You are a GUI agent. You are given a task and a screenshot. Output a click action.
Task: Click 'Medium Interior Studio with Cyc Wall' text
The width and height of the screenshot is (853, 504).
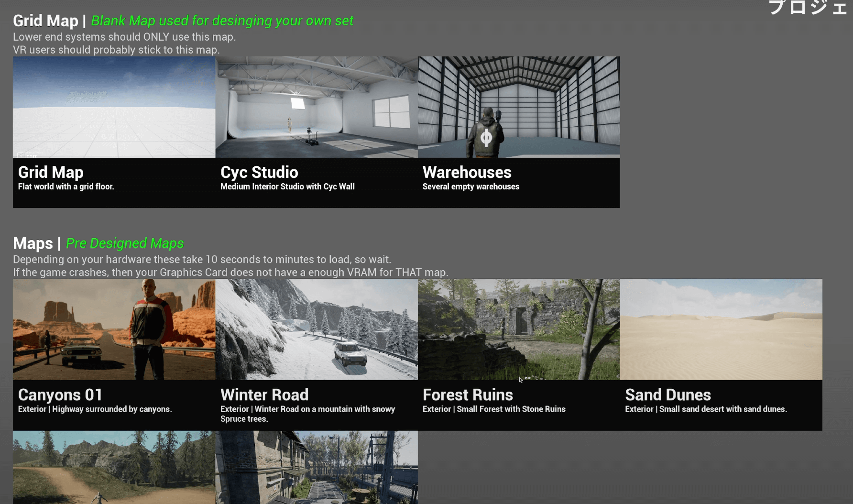287,186
